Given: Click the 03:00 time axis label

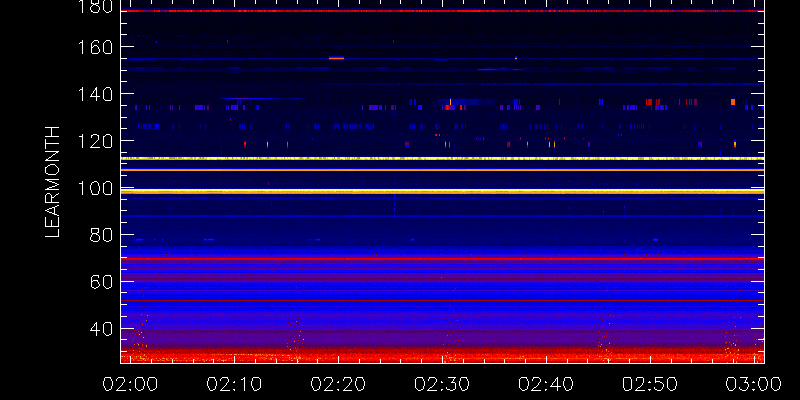Looking at the screenshot, I should [754, 384].
